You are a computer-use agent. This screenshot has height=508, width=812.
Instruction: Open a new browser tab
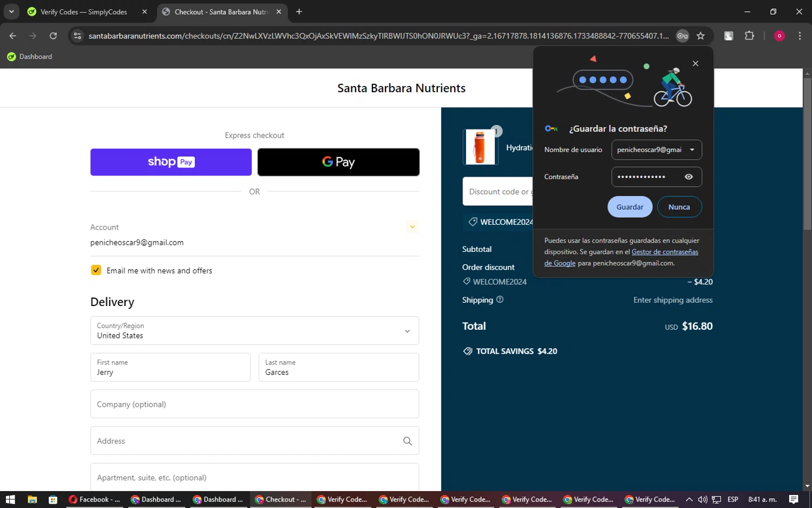[x=299, y=12]
